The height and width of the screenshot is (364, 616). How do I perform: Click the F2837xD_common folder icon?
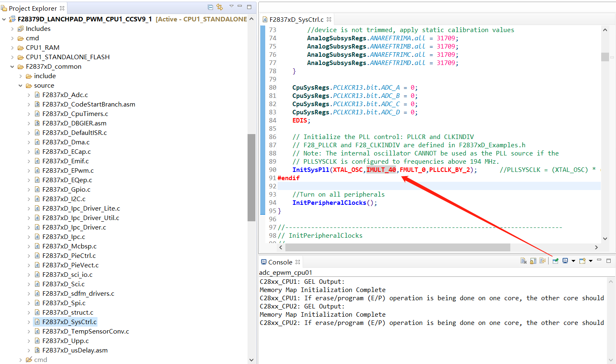[x=21, y=67]
